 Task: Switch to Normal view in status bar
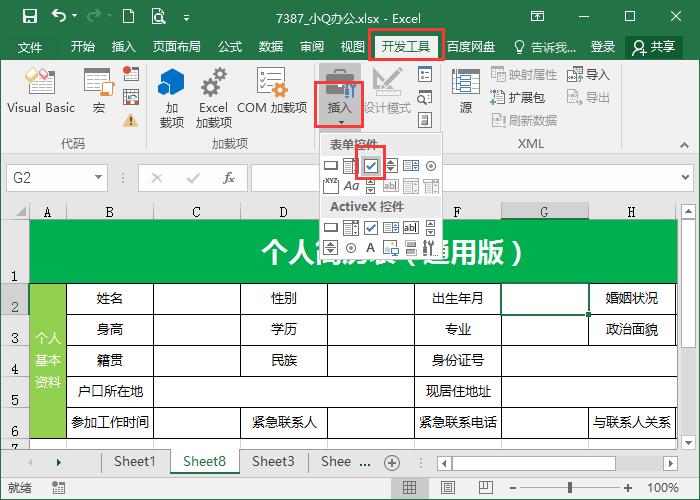[409, 488]
